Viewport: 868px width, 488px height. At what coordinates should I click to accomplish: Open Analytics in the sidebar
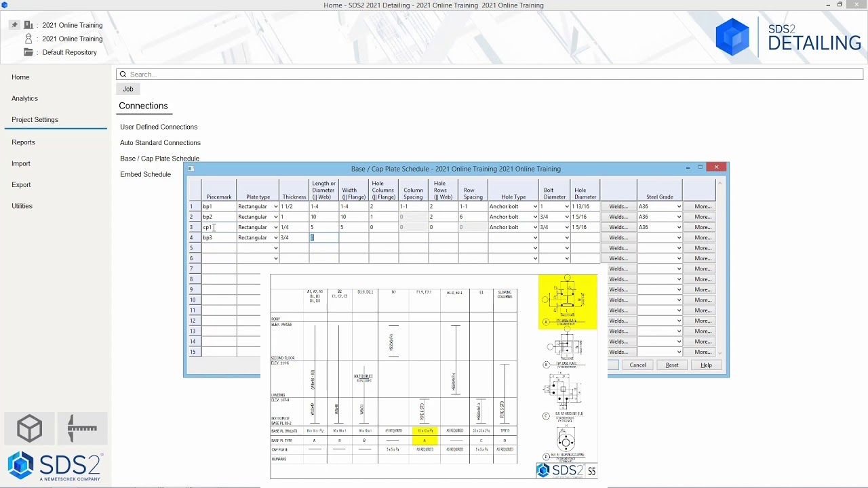pos(24,98)
